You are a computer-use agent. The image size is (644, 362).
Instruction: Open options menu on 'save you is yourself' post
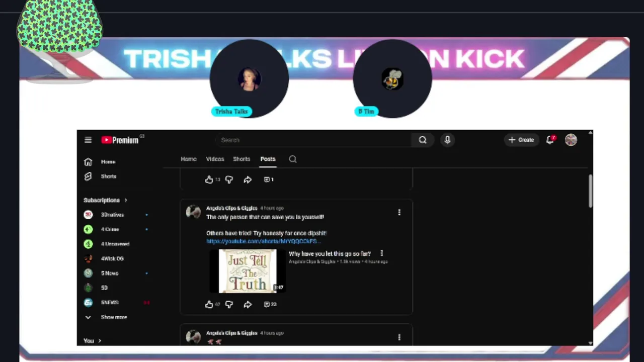399,213
